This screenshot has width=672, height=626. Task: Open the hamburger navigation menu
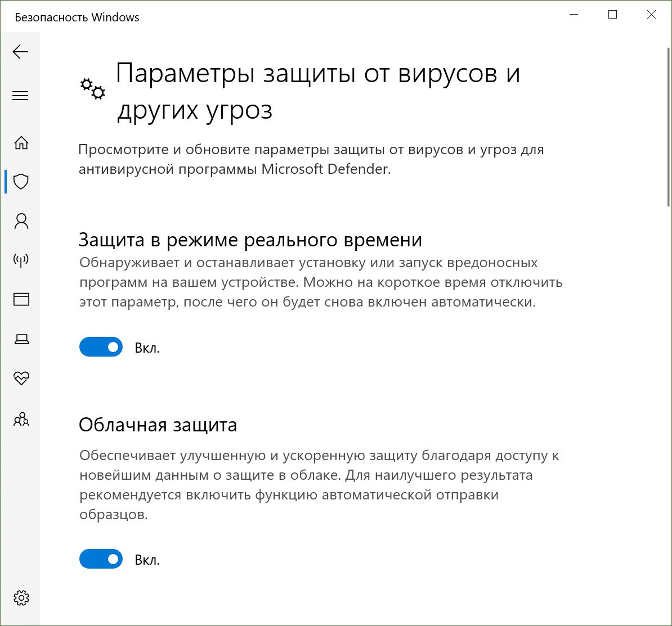point(20,96)
